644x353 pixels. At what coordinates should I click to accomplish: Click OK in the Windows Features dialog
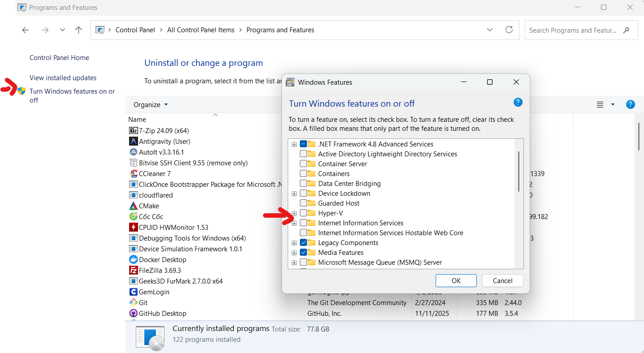pyautogui.click(x=456, y=281)
